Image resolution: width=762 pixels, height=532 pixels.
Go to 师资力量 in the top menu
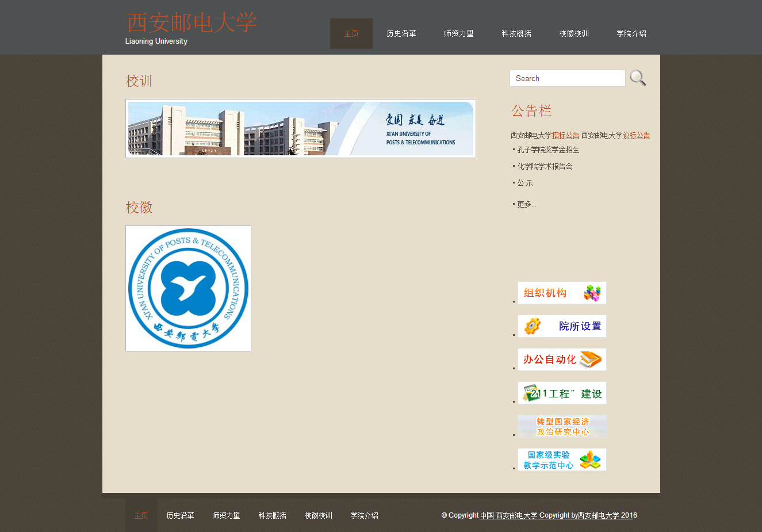coord(459,34)
